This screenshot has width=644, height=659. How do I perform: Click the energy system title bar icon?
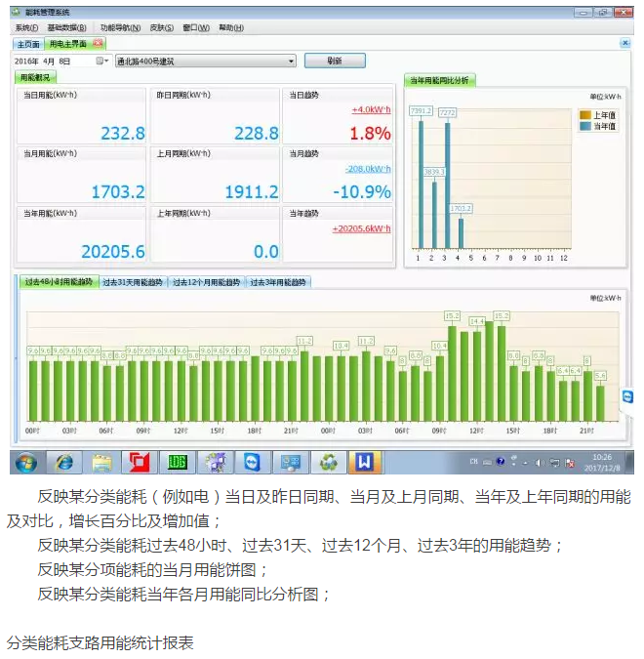(x=17, y=12)
